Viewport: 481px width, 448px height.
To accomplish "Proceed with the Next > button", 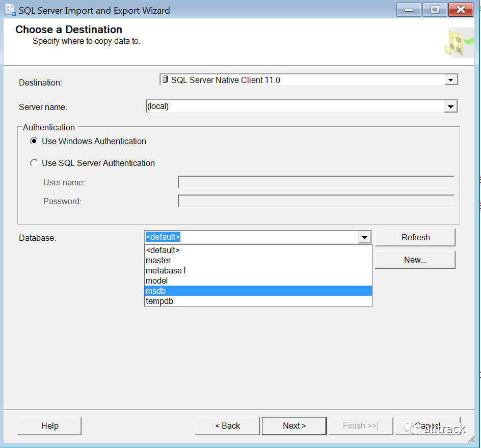I will pyautogui.click(x=294, y=426).
